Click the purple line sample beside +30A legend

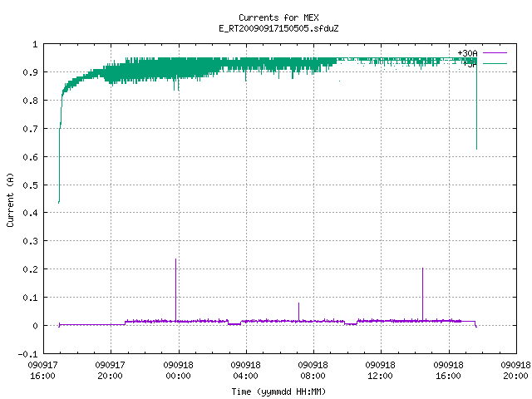pos(495,53)
